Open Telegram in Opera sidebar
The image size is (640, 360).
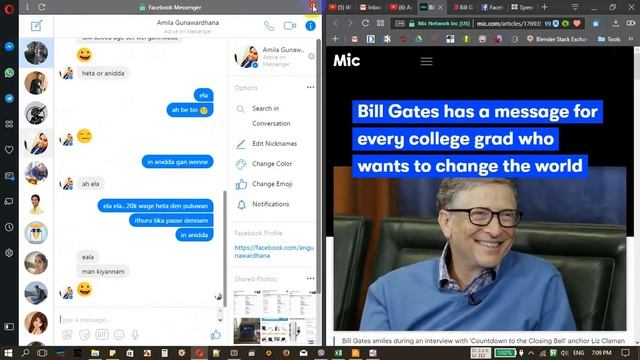click(x=9, y=98)
